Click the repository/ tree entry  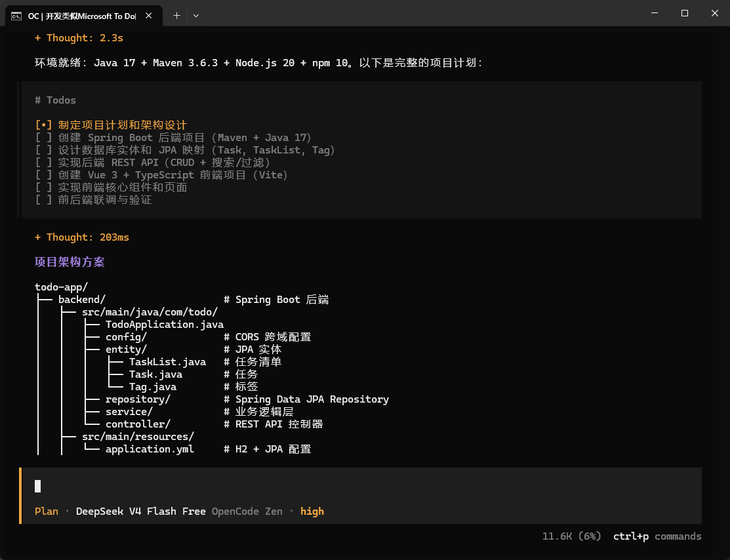pos(138,399)
